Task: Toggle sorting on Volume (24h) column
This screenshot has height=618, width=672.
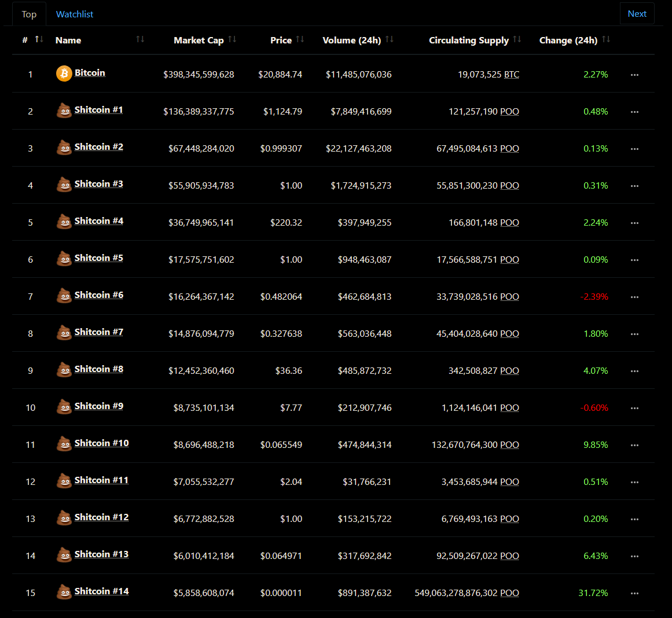Action: click(x=389, y=39)
